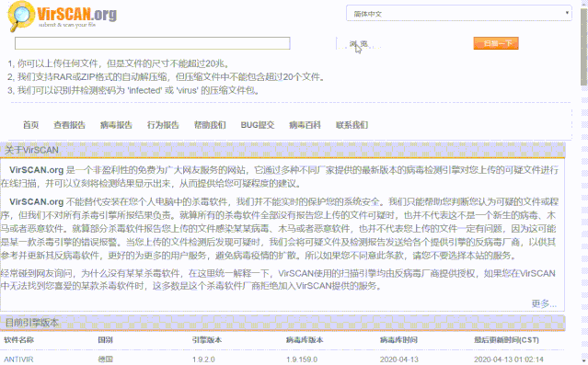Click virus database version 1.9.159.0
The image size is (588, 365).
tap(302, 359)
